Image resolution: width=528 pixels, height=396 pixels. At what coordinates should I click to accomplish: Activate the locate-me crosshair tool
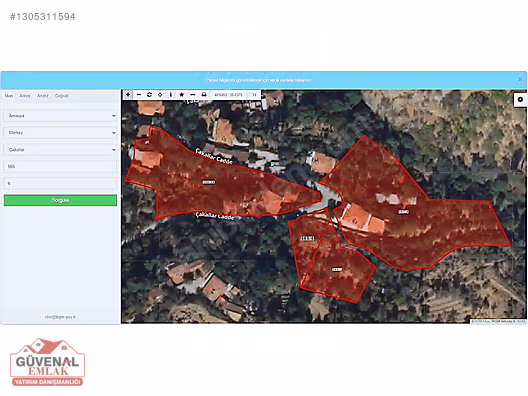click(160, 95)
